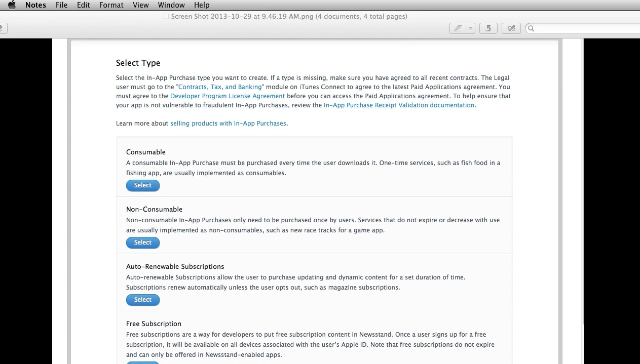Click the Non-Consumable heading text

click(154, 209)
